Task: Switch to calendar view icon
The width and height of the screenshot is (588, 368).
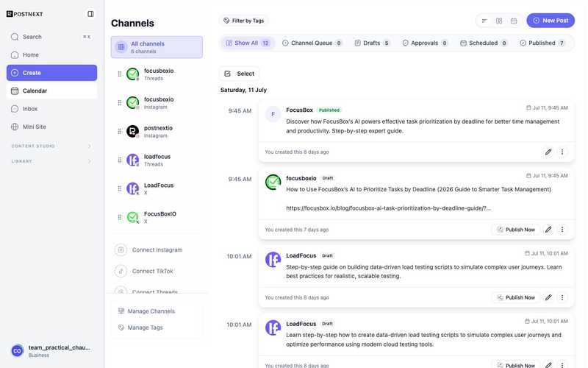Action: pos(514,21)
